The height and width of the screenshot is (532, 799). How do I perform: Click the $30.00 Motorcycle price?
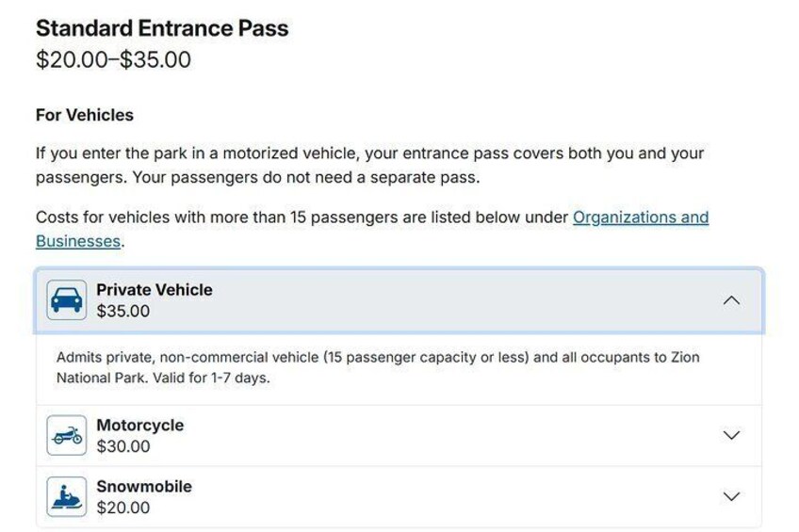coord(122,447)
